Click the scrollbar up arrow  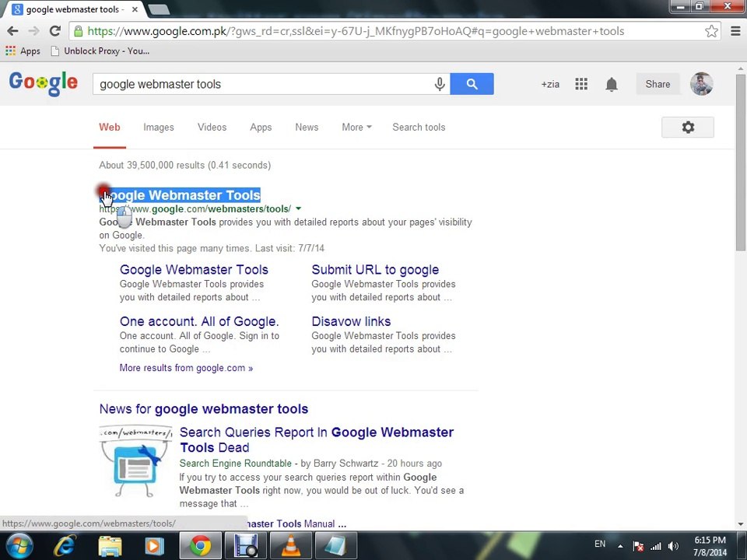pyautogui.click(x=741, y=68)
